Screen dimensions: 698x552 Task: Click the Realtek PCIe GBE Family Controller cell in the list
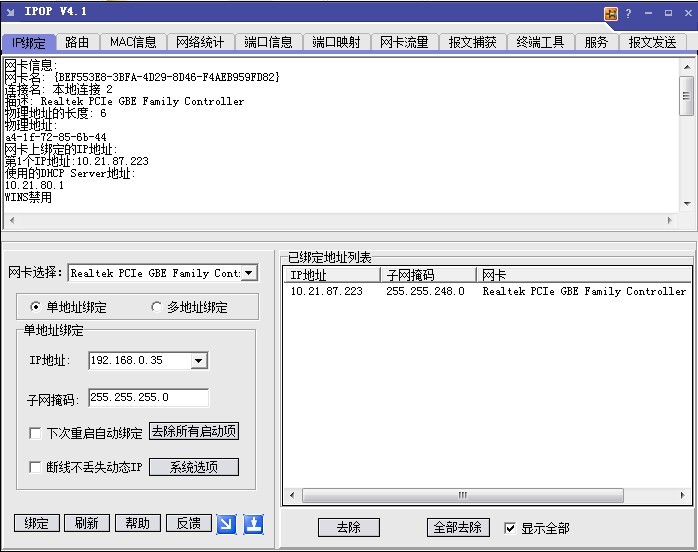point(584,291)
